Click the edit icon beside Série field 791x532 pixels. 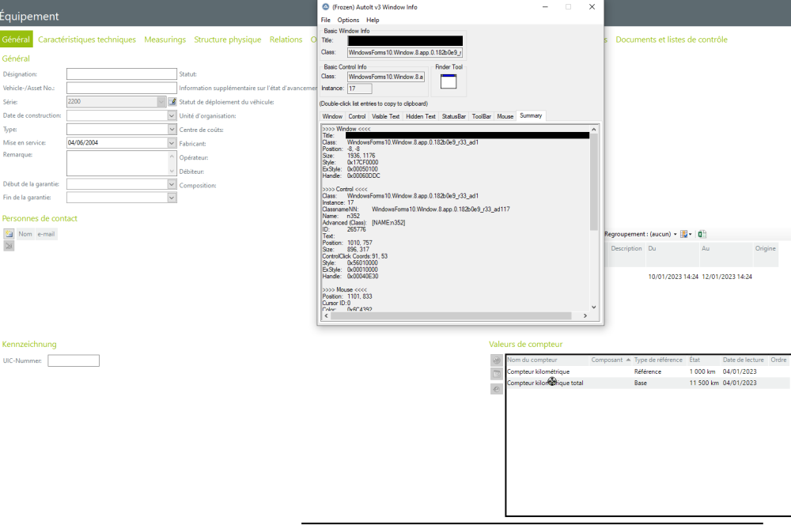pos(172,101)
